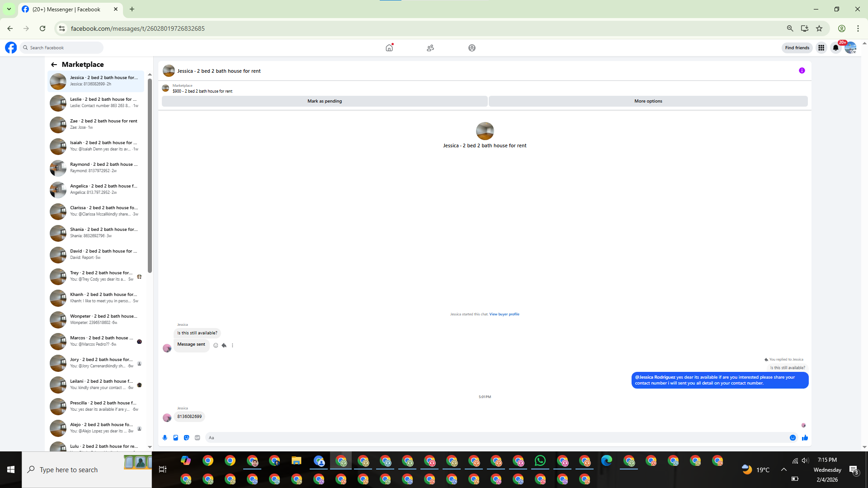Switch to the Friends tab

pos(430,47)
